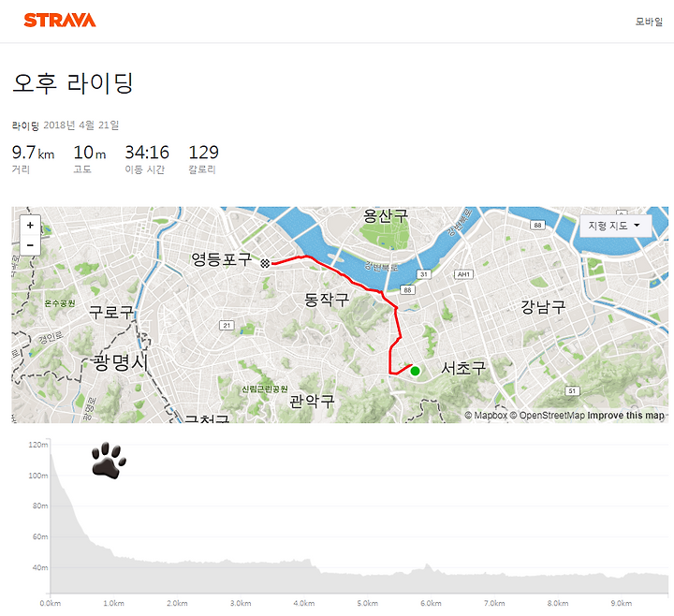The height and width of the screenshot is (616, 674).
Task: Click route 21 shield on the map
Action: tap(227, 326)
